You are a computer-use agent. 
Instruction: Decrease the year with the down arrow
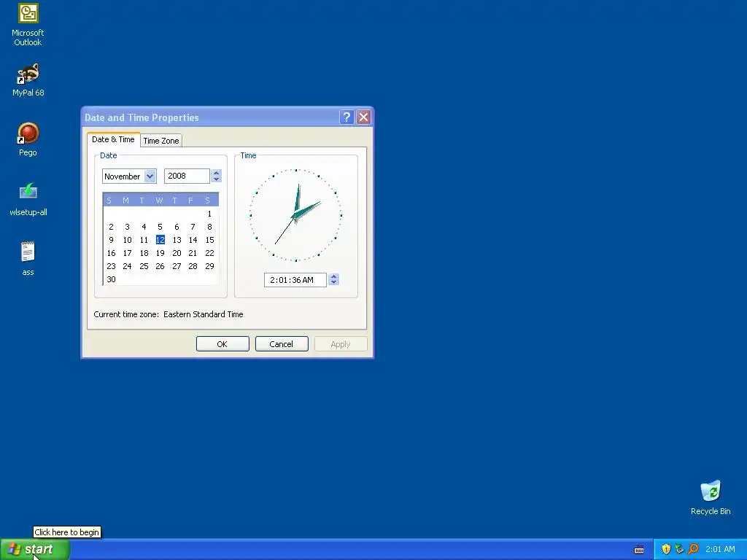point(216,179)
